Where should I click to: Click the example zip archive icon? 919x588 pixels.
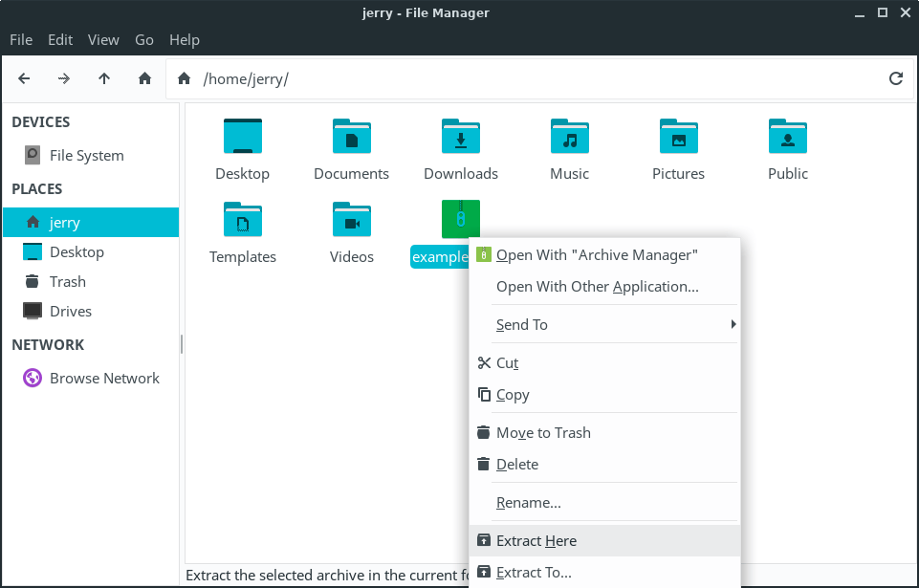460,219
